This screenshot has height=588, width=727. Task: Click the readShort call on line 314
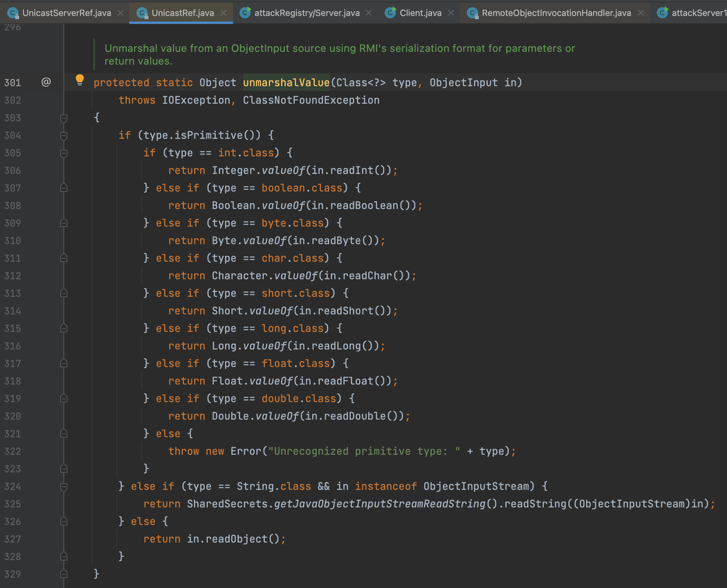342,311
